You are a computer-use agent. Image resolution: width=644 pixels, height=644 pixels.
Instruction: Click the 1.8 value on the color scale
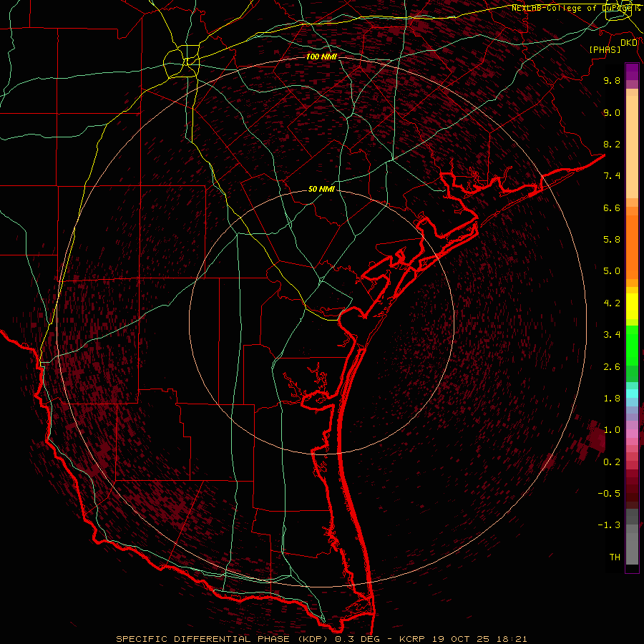pyautogui.click(x=612, y=399)
